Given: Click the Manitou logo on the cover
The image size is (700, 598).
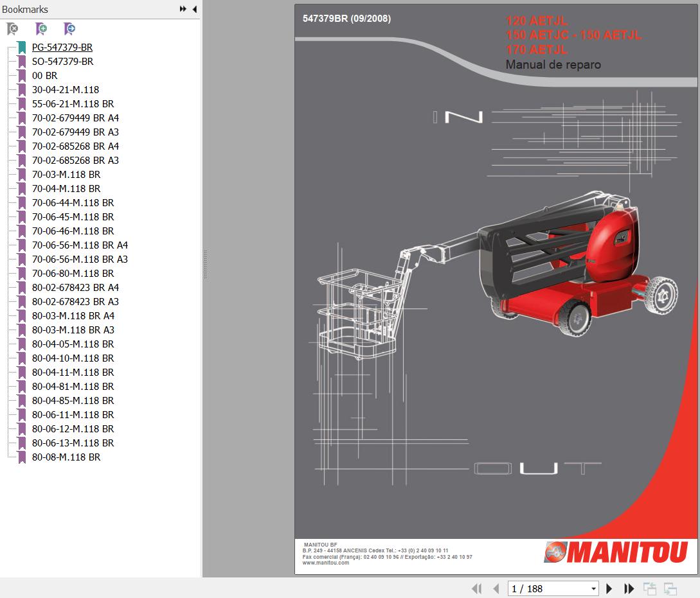Looking at the screenshot, I should 616,552.
